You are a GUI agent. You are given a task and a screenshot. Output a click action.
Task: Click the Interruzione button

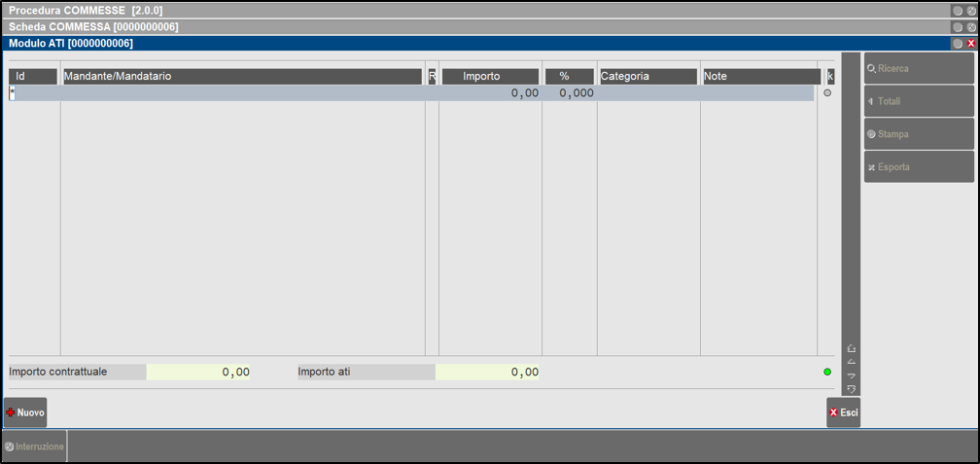(34, 446)
